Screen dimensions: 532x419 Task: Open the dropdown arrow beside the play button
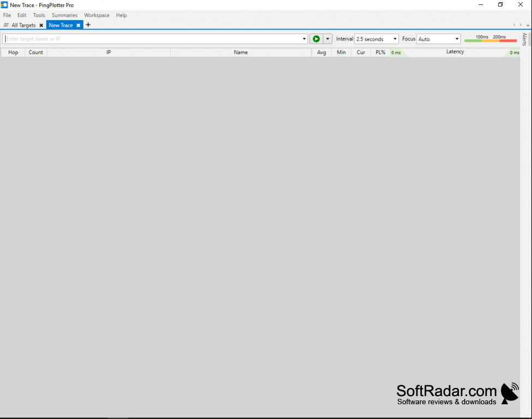point(328,39)
